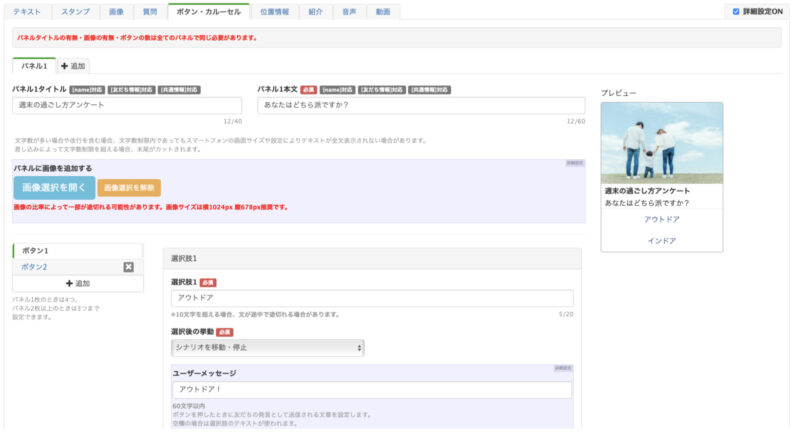
Task: Add a new panel with the 追加 tab
Action: [74, 66]
